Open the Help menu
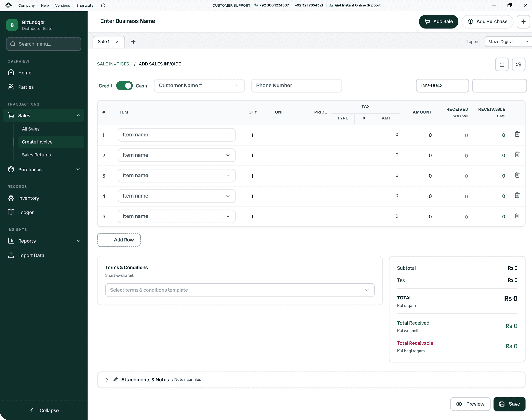The height and width of the screenshot is (420, 532). pyautogui.click(x=45, y=5)
